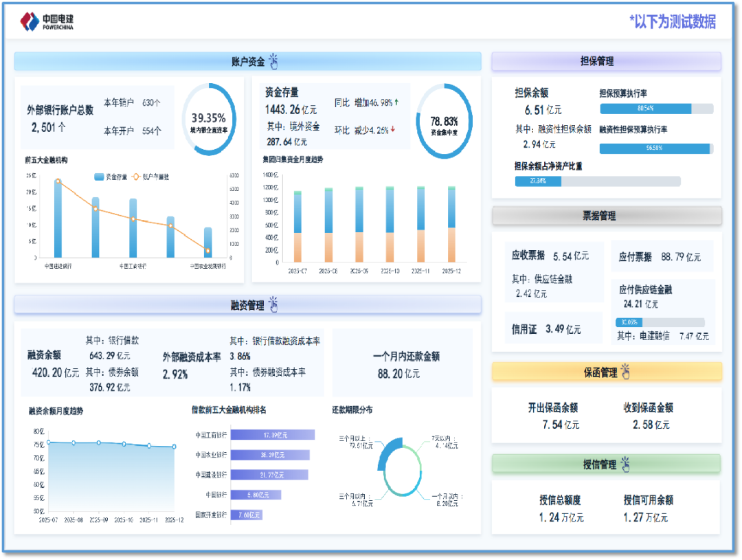Screen dimensions: 742x560
Task: Click the 开出保函余额 value 7.54 亿元
Action: click(x=561, y=425)
